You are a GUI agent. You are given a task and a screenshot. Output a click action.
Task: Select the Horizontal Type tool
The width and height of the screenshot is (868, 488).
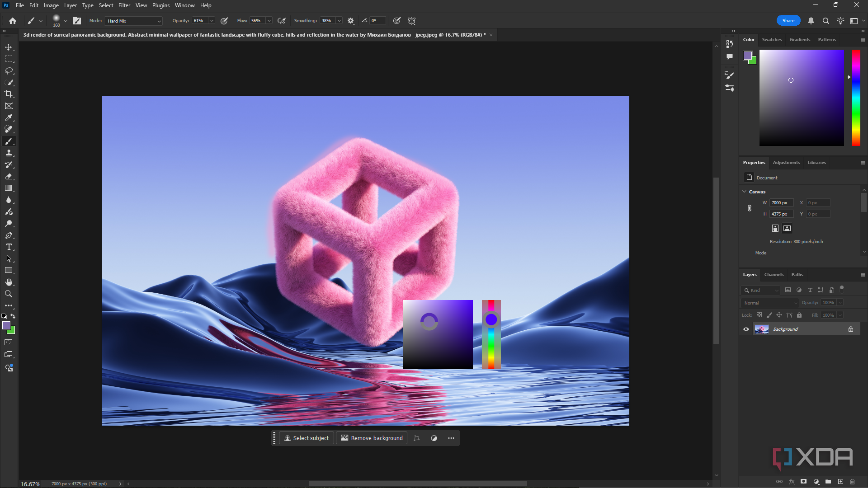[x=9, y=247]
